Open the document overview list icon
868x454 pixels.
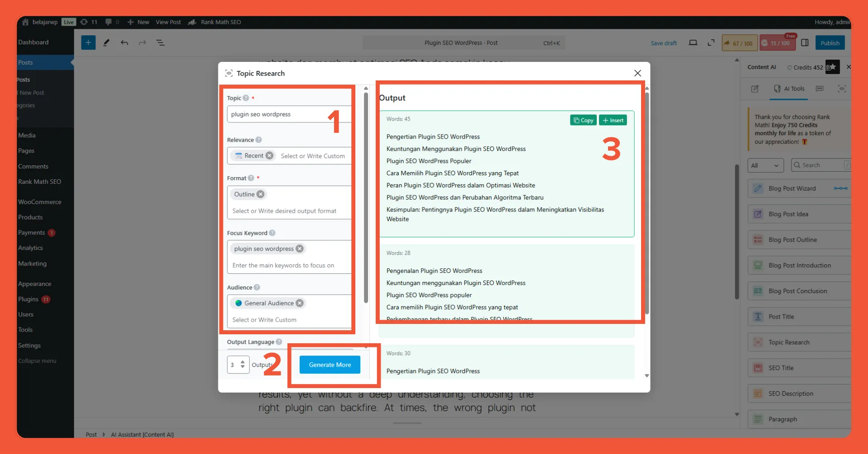click(x=160, y=43)
